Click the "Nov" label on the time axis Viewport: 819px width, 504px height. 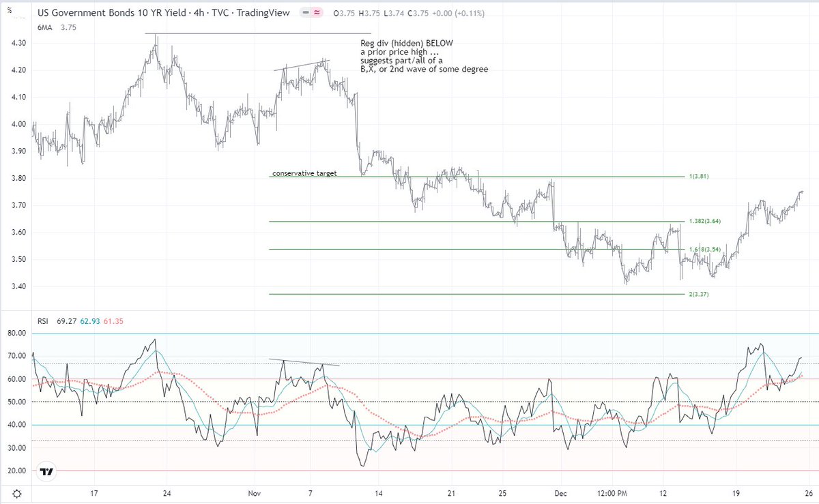(253, 492)
